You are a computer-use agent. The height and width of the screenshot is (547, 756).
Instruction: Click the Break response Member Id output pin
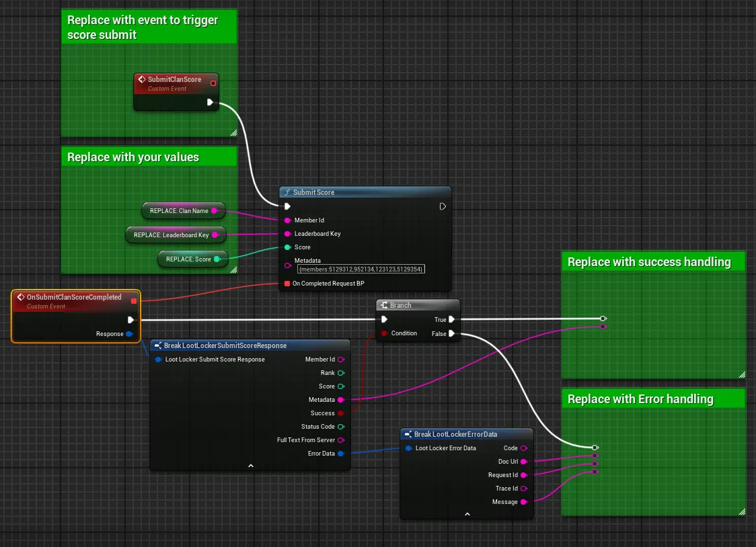[x=341, y=360]
